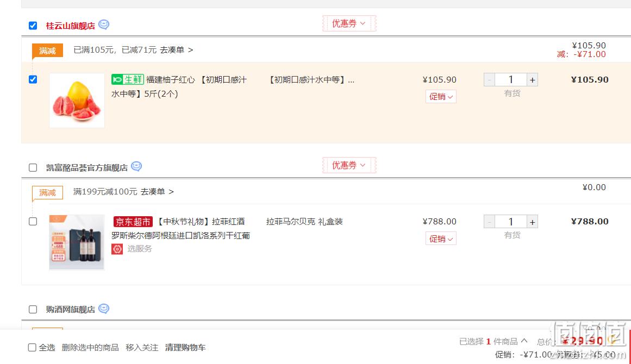Click the 减: -¥71.00 discount text

tap(581, 54)
